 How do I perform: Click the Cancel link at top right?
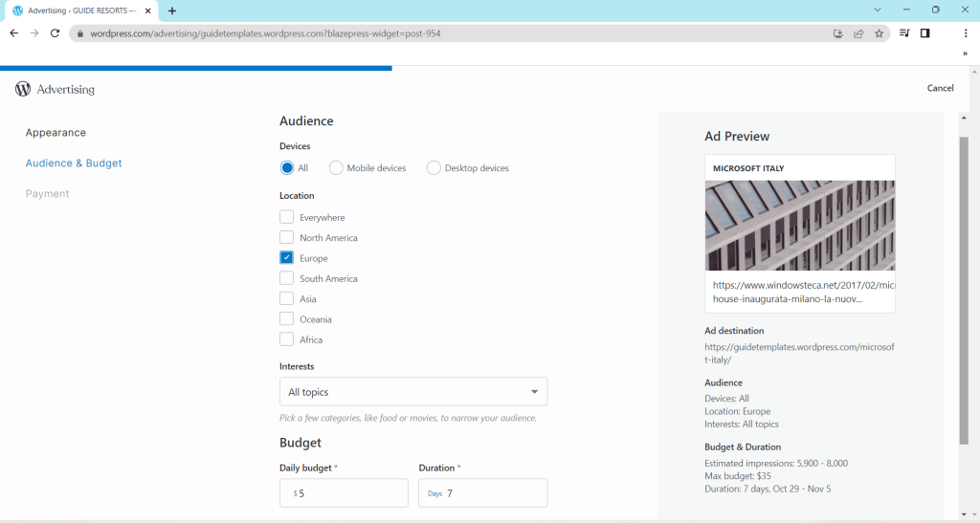point(940,88)
